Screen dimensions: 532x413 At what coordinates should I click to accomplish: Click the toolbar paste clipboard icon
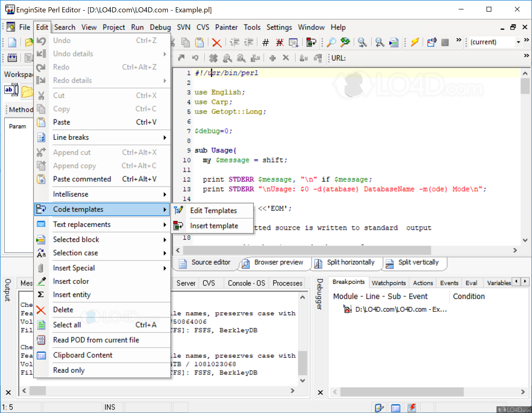199,42
